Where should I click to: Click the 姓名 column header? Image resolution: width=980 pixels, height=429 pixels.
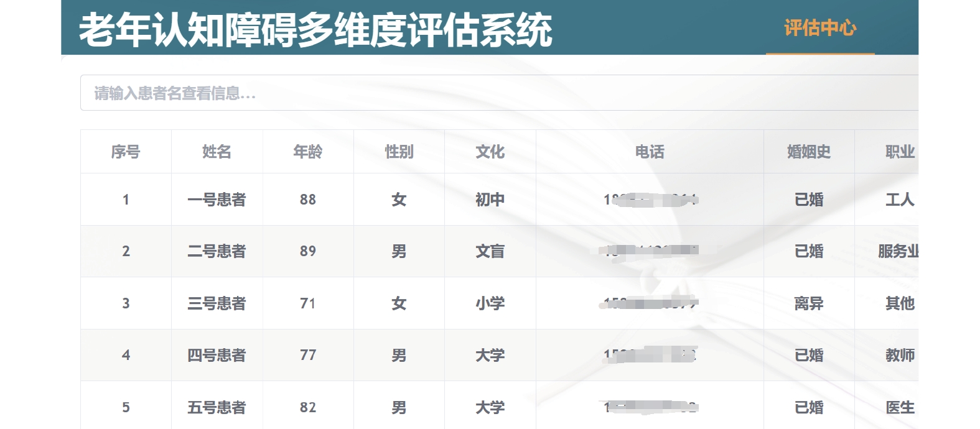pos(217,152)
